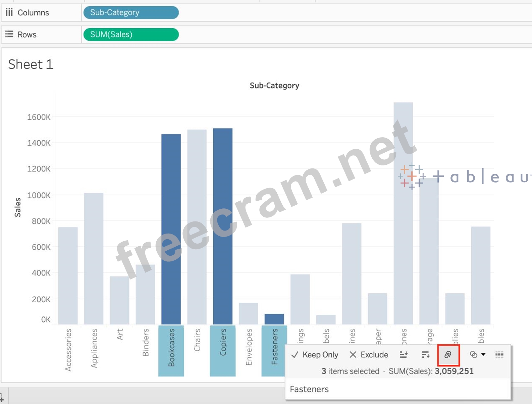Viewport: 532px width, 404px height.
Task: Click the Create Set overlapping circles icon
Action: [473, 355]
